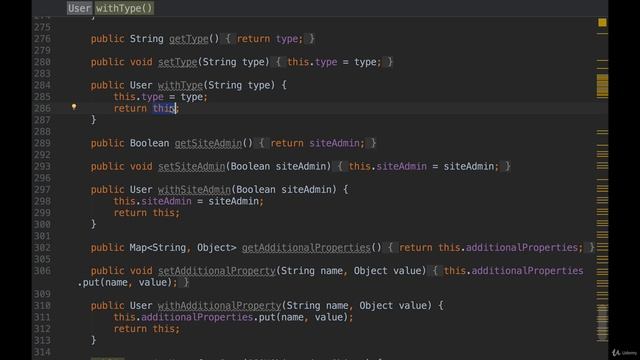The width and height of the screenshot is (640, 360).
Task: Click the getSiteAdmin method name
Action: point(208,143)
